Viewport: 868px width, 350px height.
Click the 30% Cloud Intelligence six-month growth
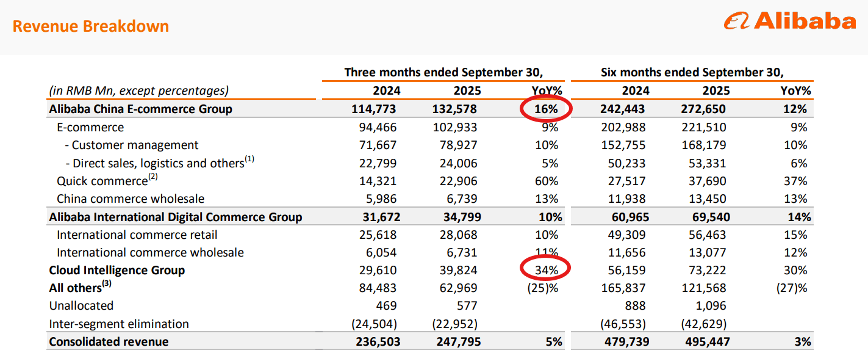795,270
